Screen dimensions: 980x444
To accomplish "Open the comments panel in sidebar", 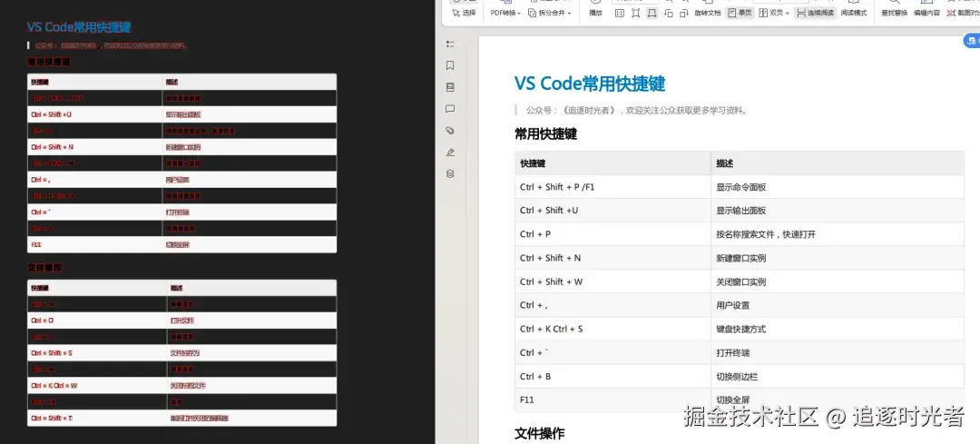I will click(x=450, y=109).
